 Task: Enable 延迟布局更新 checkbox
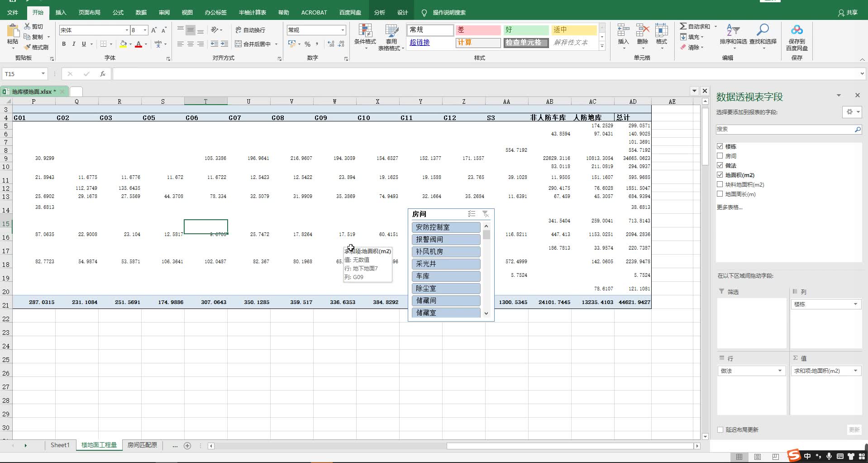click(720, 429)
